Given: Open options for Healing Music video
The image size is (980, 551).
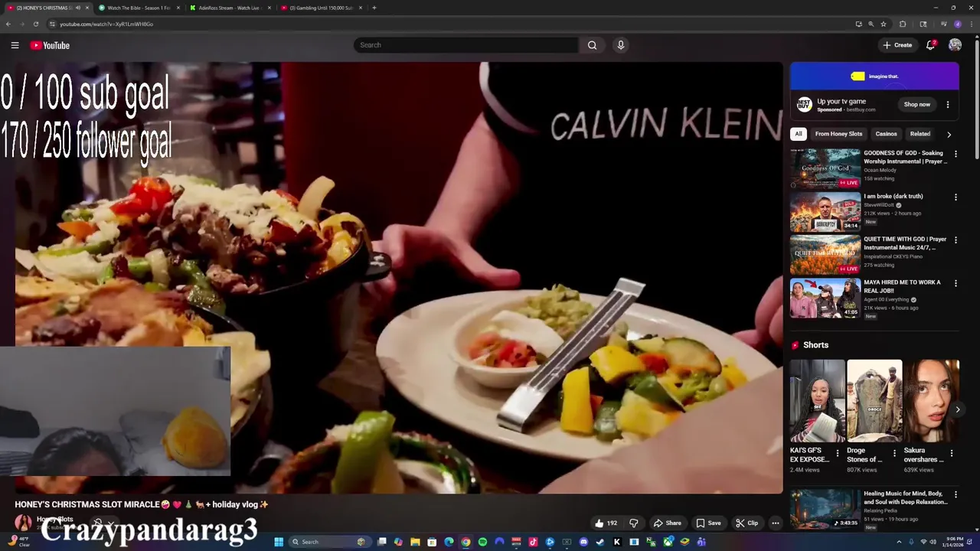Looking at the screenshot, I should tap(955, 495).
